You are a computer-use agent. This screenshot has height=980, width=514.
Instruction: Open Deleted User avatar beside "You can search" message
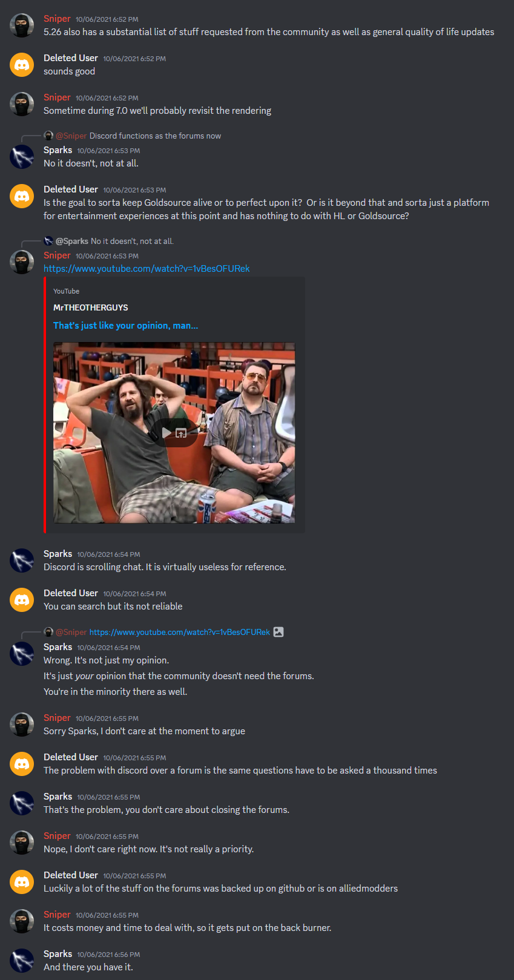[x=22, y=600]
